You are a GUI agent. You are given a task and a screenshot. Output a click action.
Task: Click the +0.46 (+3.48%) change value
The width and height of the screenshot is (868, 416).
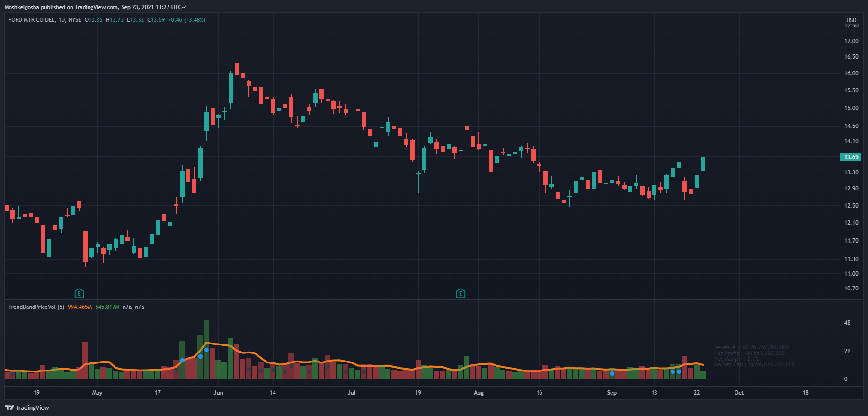186,20
